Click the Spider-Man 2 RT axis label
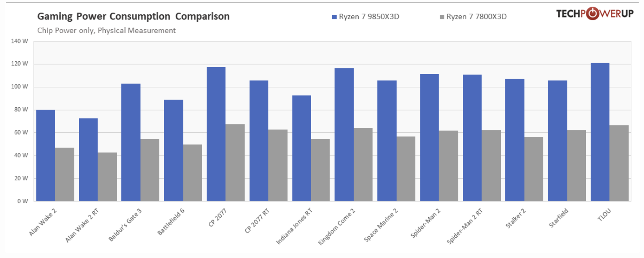 [465, 226]
